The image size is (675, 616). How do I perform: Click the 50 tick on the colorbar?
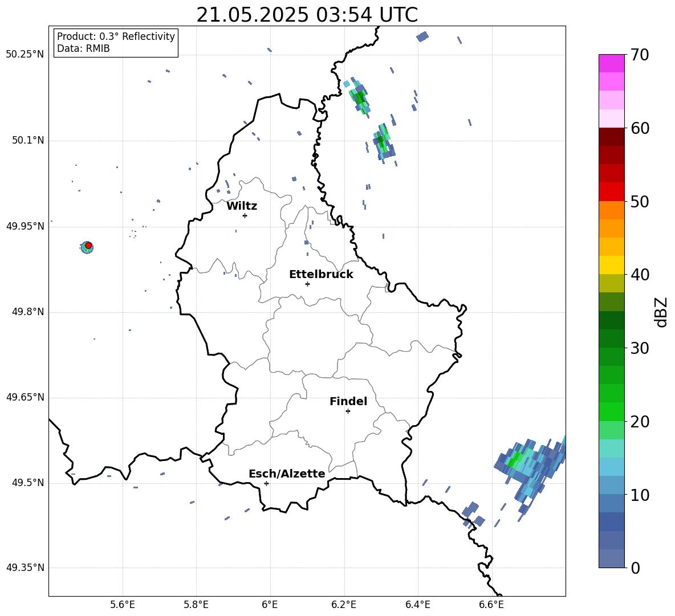(x=640, y=201)
